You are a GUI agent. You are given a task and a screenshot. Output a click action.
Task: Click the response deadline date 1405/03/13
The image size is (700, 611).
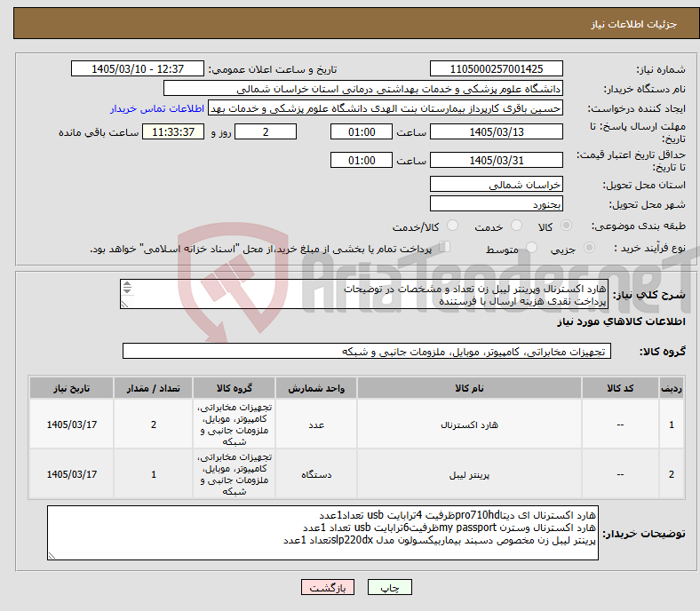coord(496,131)
